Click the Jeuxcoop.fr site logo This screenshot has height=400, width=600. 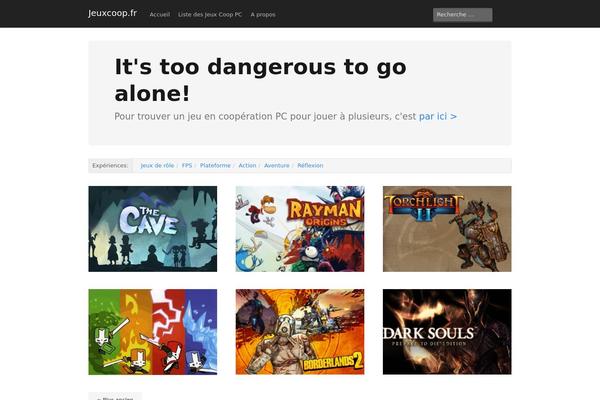[112, 13]
